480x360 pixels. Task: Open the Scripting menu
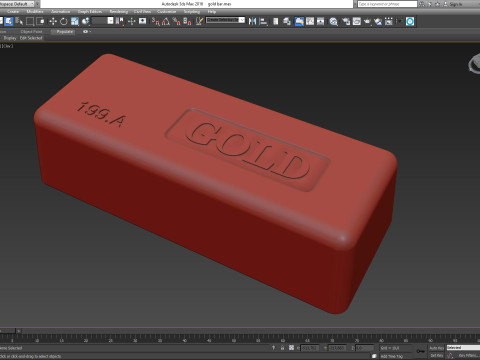click(x=192, y=12)
